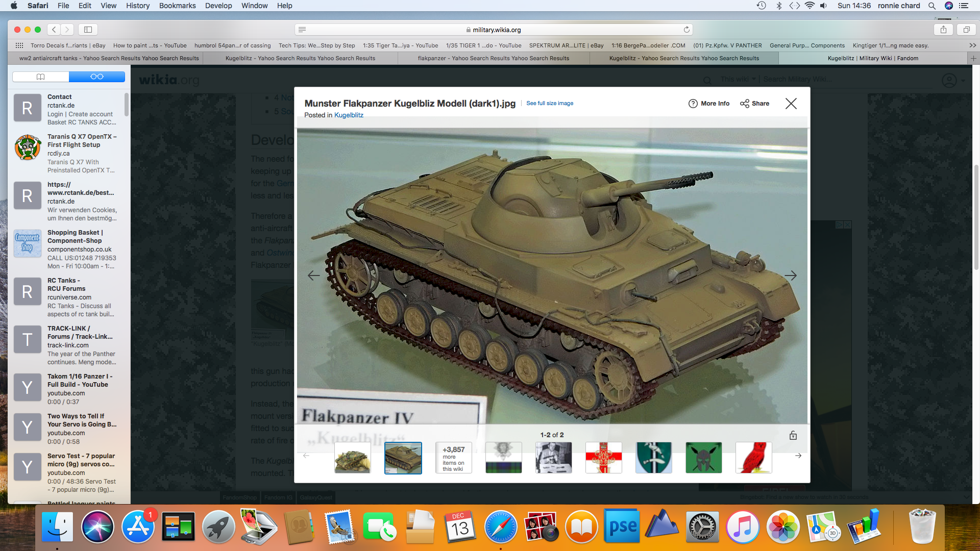
Task: Go to previous image with left arrow
Action: pos(313,275)
